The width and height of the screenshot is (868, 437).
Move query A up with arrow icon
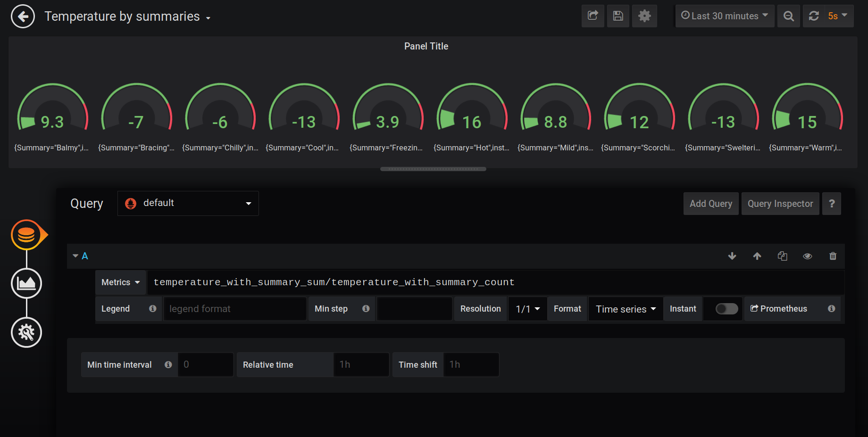click(757, 256)
